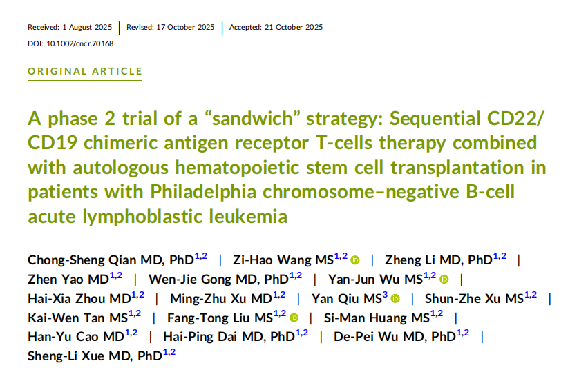This screenshot has width=588, height=370.
Task: Click the ORIGINAL ARTICLE section label
Action: tap(85, 71)
